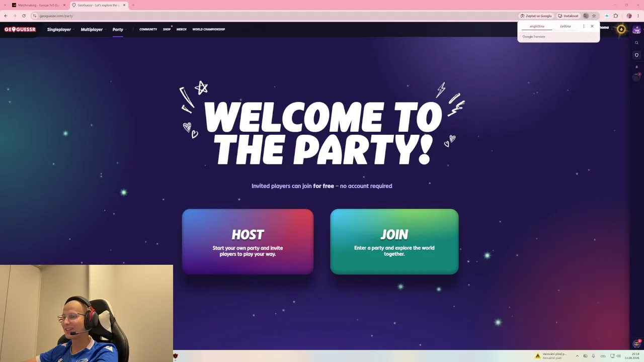Open the Merch link
The height and width of the screenshot is (362, 644).
coord(181,29)
